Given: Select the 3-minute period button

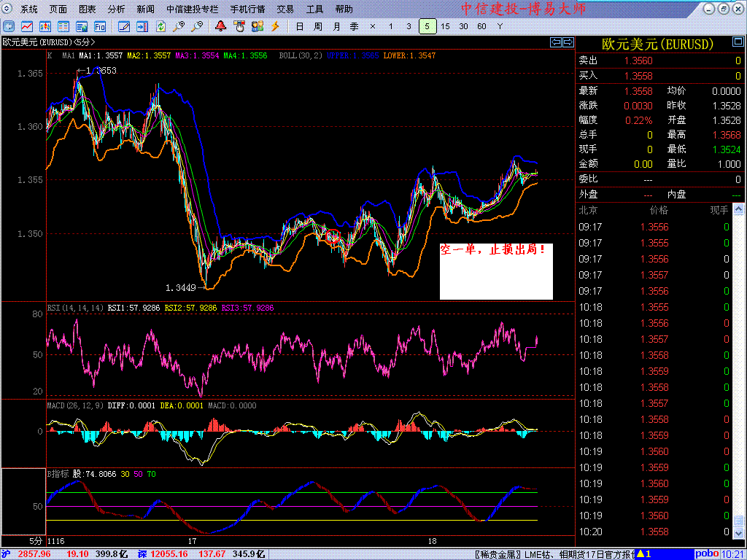Looking at the screenshot, I should tap(409, 26).
